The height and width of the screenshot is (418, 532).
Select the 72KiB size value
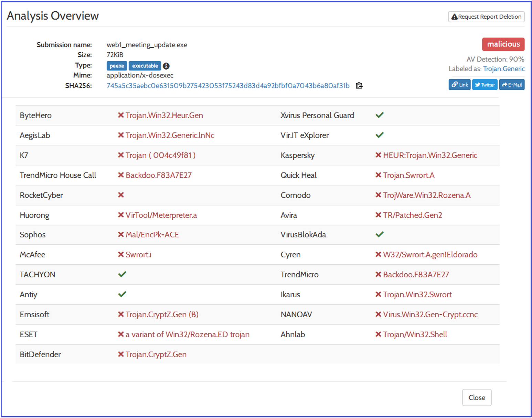click(x=115, y=55)
